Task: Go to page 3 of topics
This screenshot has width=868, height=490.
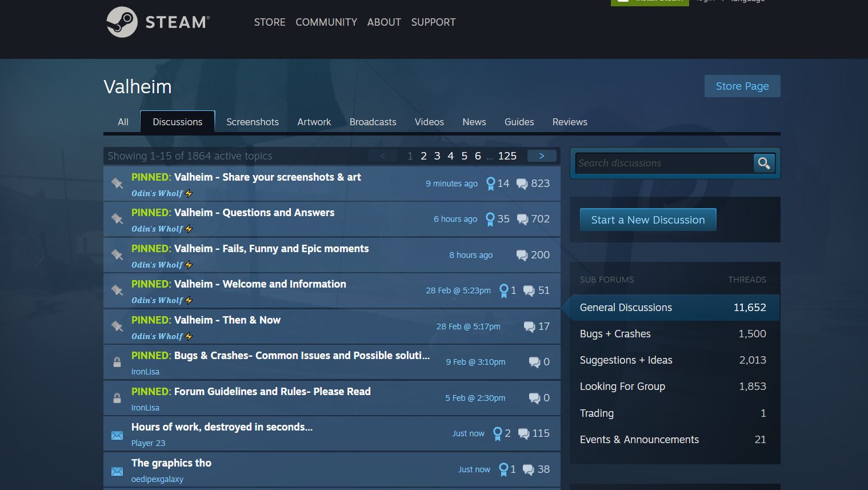Action: tap(437, 156)
